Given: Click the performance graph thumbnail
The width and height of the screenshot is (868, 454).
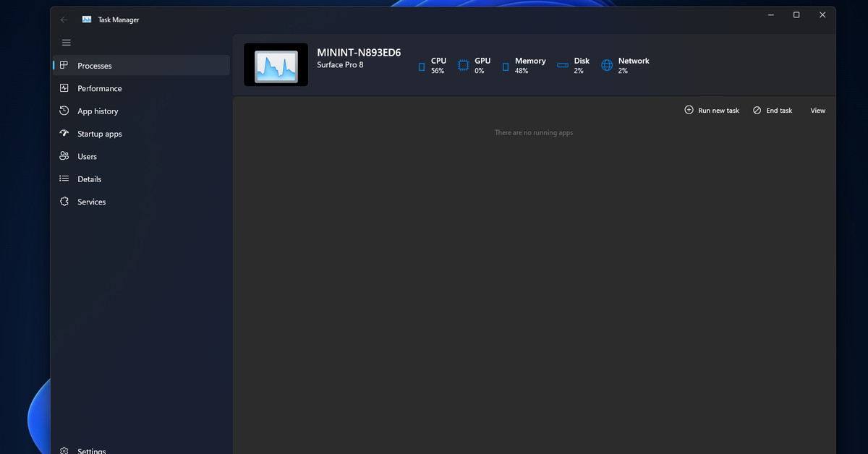Looking at the screenshot, I should point(276,65).
